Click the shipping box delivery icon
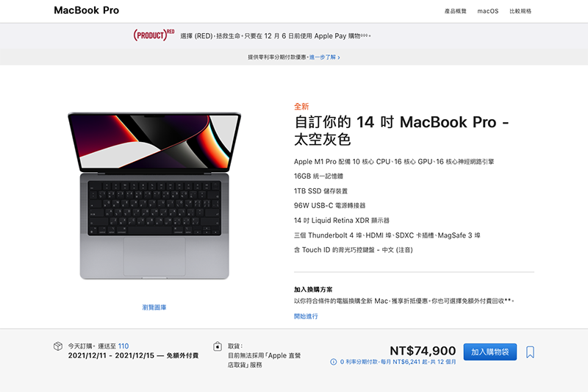588x392 pixels. pyautogui.click(x=58, y=346)
